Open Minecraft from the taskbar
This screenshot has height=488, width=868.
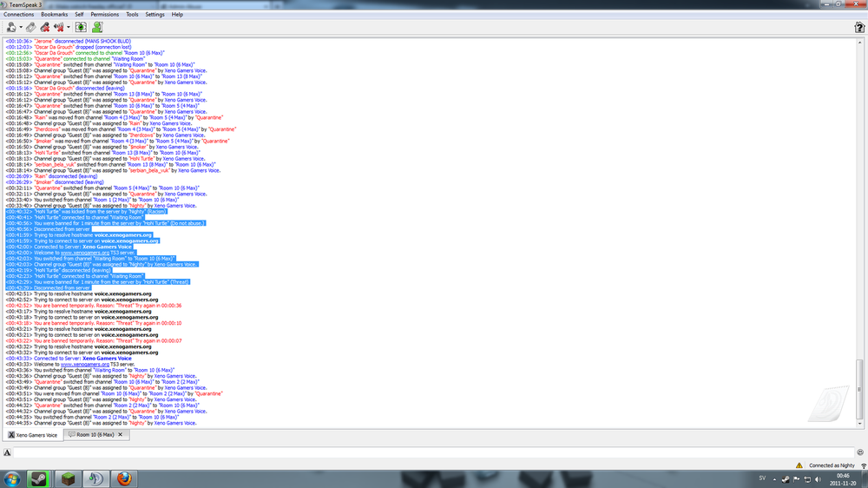pyautogui.click(x=68, y=479)
